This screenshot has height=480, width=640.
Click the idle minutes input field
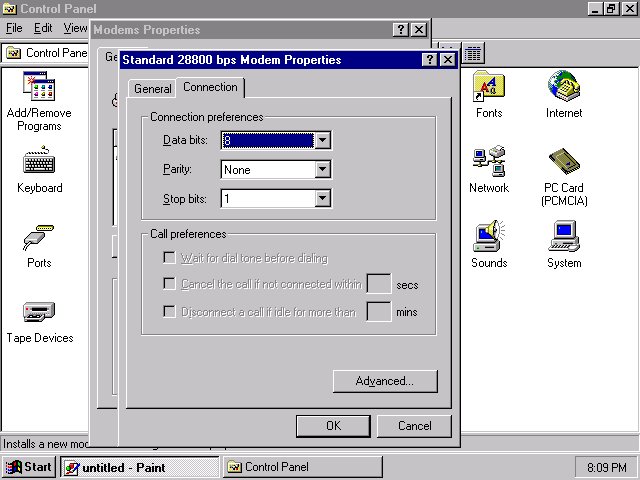coord(379,312)
